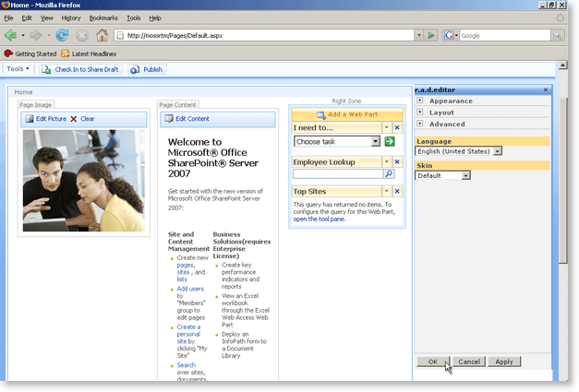
Task: Open the Tools dropdown in page toolbar
Action: coord(18,69)
